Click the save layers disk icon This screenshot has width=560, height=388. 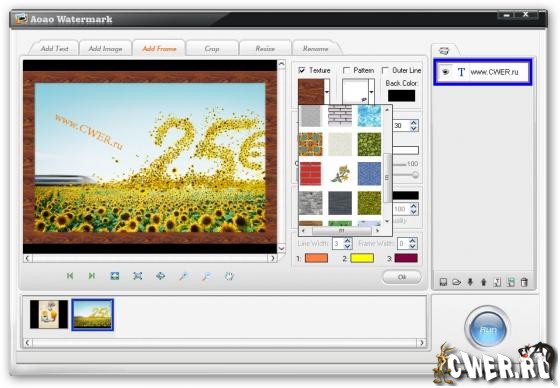pyautogui.click(x=443, y=282)
